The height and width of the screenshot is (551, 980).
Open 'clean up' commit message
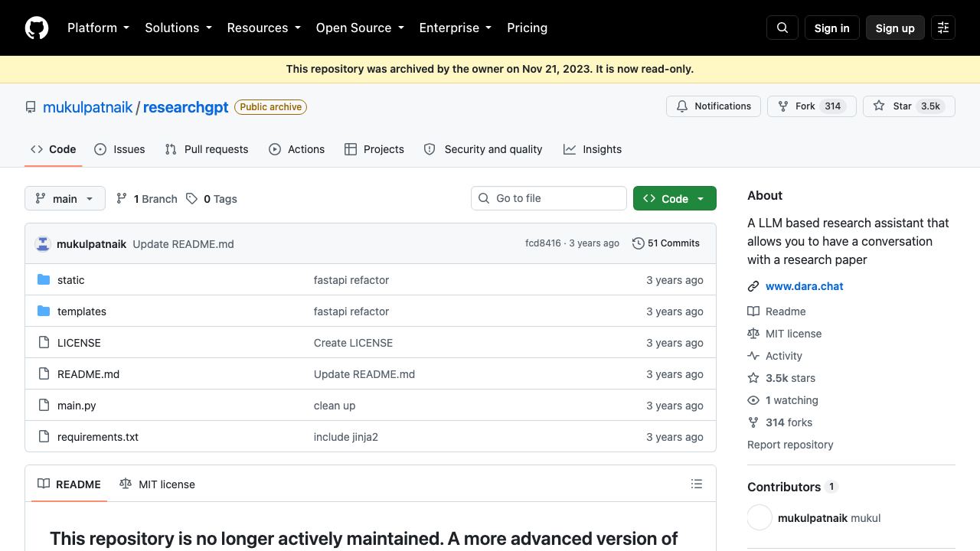coord(335,406)
